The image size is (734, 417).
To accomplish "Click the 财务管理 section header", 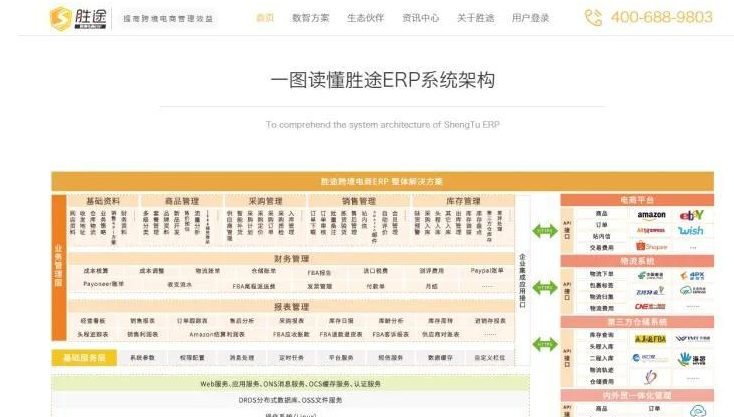I will coord(291,258).
